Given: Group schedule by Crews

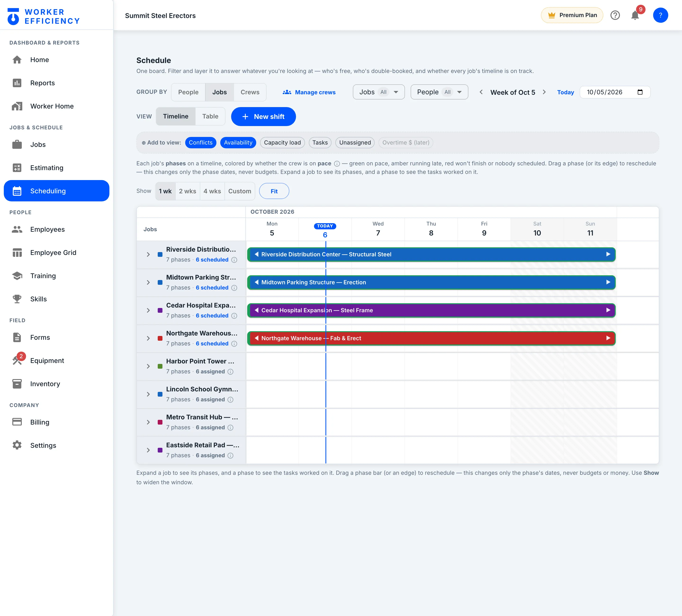Looking at the screenshot, I should (x=250, y=92).
